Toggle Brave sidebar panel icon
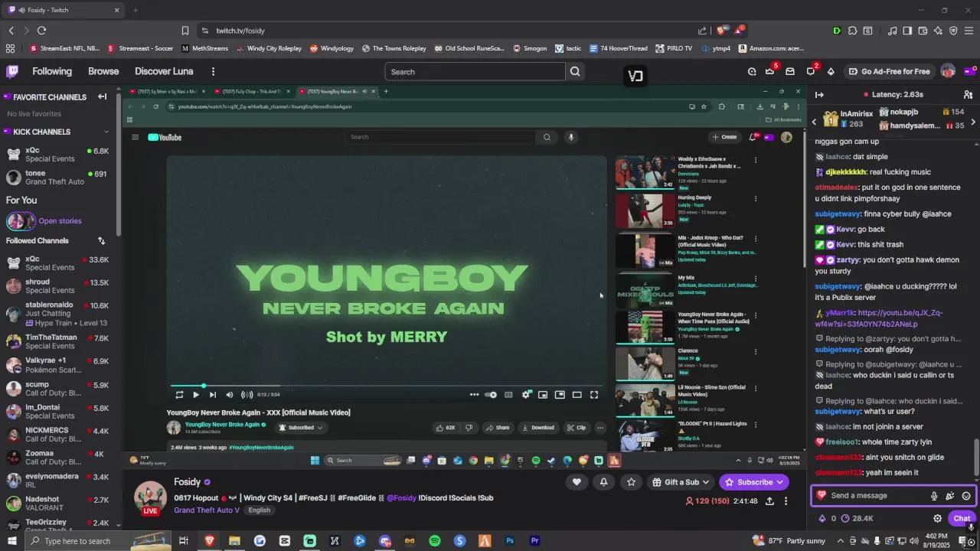This screenshot has height=551, width=980. (x=907, y=31)
